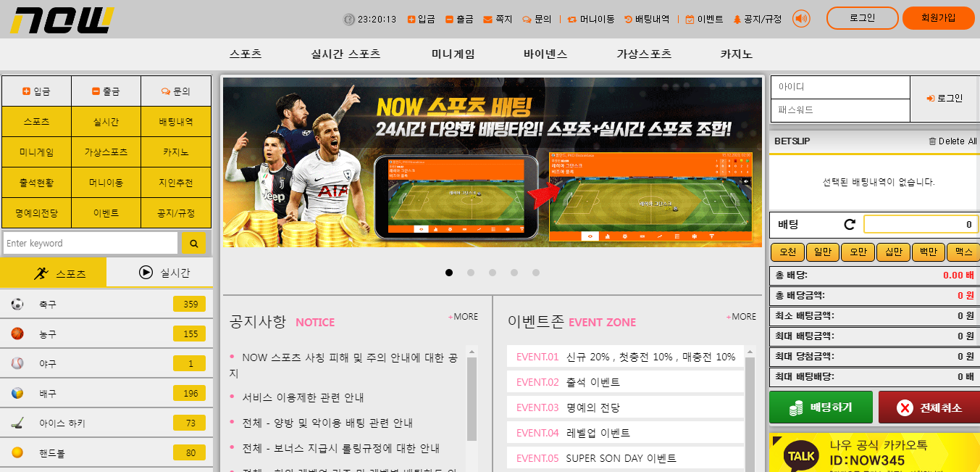The height and width of the screenshot is (472, 980).
Task: Click the NOW 스포츠 배팅 banner image
Action: point(493,162)
